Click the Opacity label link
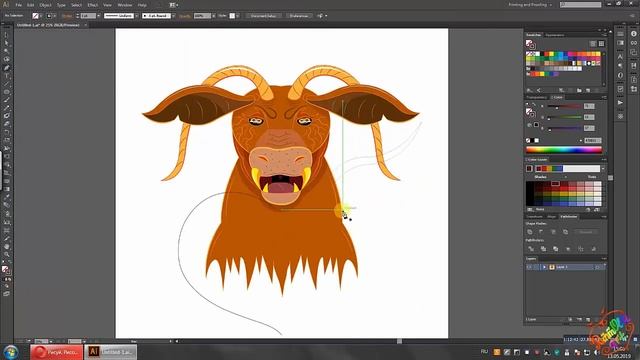640x360 pixels. point(185,16)
